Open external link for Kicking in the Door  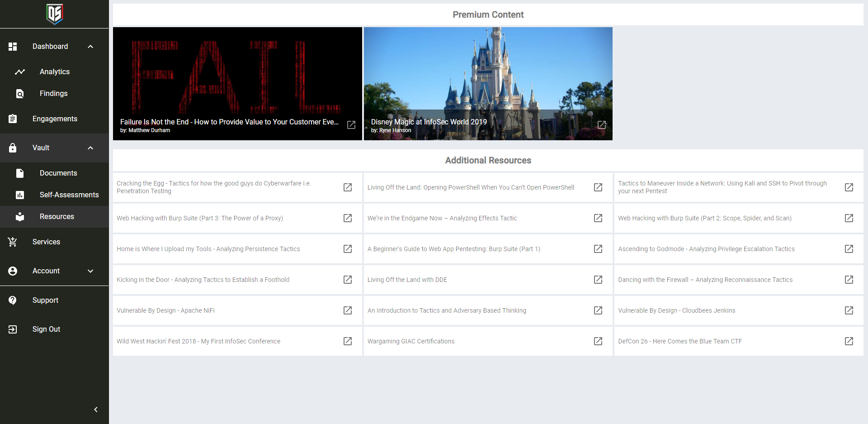pos(348,280)
